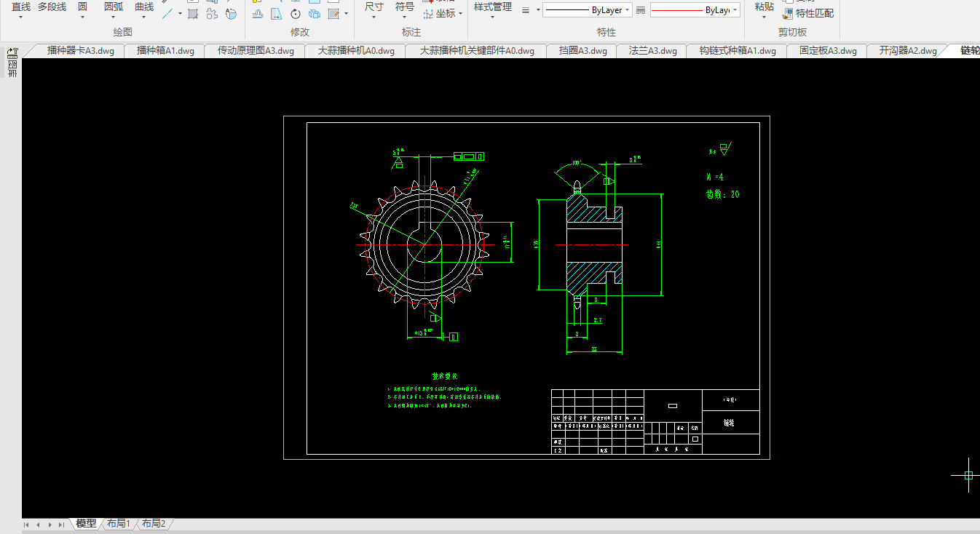This screenshot has width=980, height=534.
Task: Click the 技术要求 heading text in drawing
Action: pos(444,377)
